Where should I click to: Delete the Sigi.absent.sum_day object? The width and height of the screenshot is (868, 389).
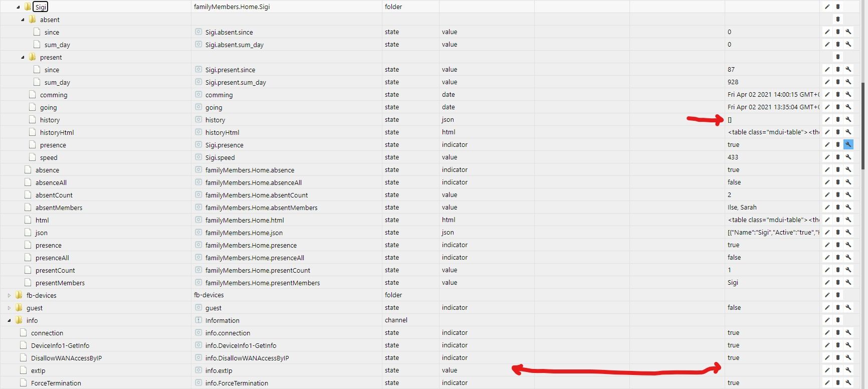coord(838,45)
